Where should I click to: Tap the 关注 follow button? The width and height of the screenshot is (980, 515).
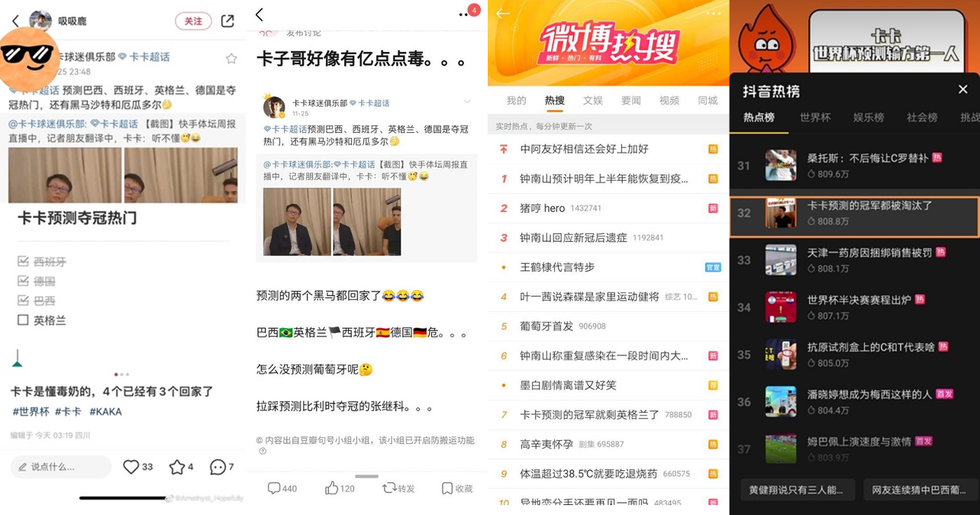(x=193, y=21)
